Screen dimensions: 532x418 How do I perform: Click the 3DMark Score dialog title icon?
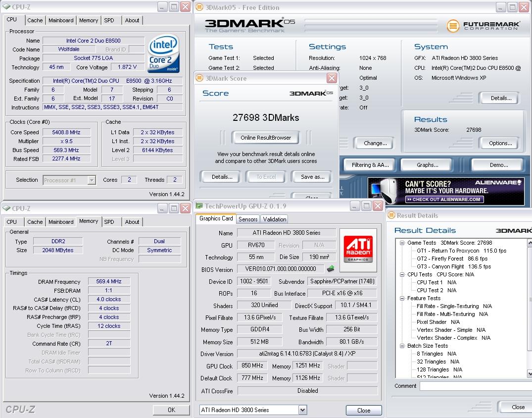click(199, 78)
